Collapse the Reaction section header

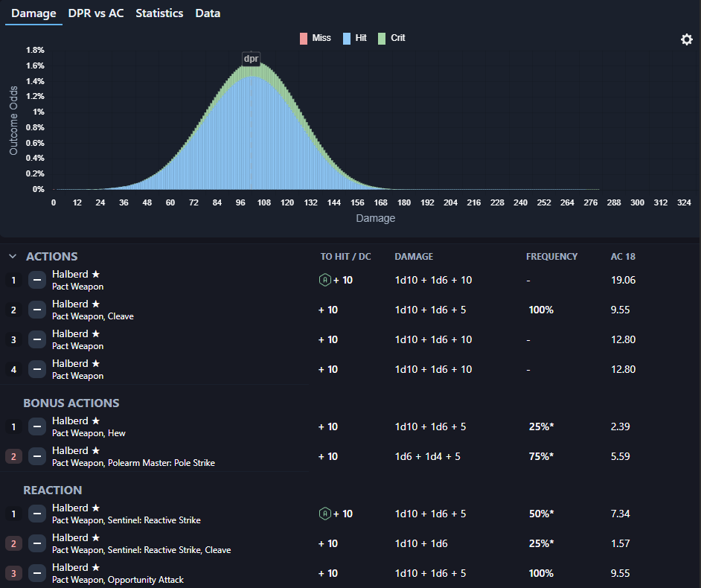(x=53, y=490)
